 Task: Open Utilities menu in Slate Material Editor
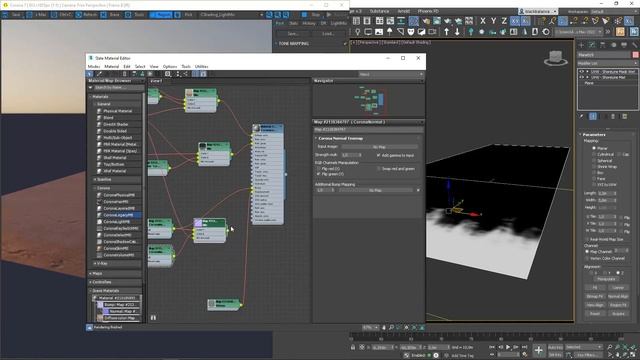(201, 67)
